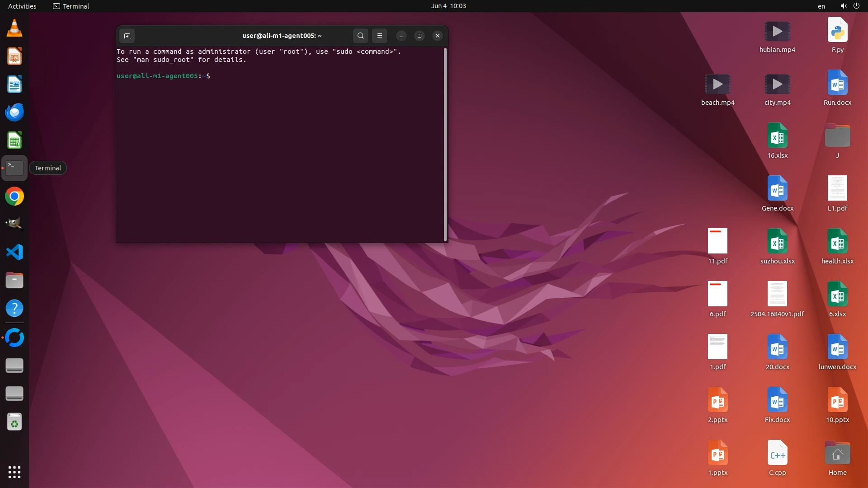Open the clock and calendar panel
868x488 pixels.
point(448,6)
